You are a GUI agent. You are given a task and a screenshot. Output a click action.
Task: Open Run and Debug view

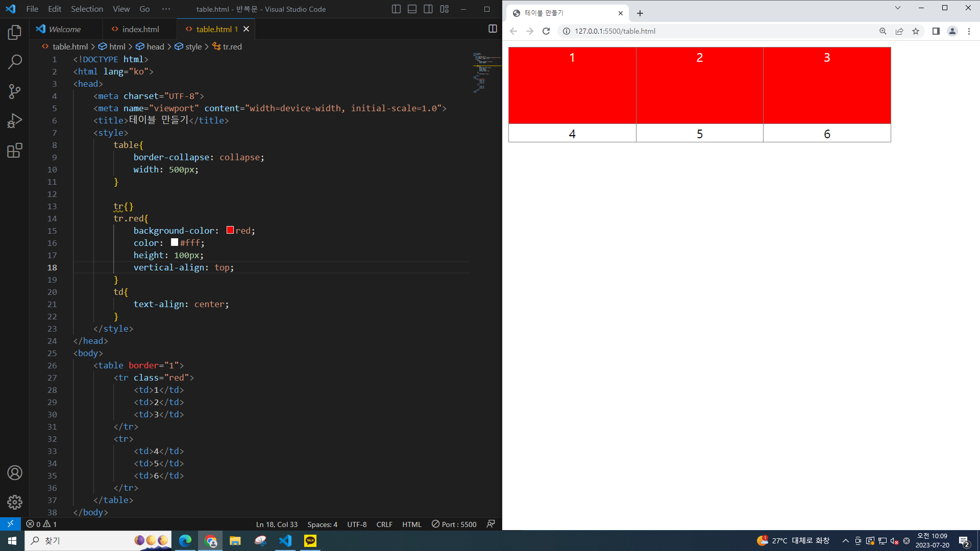pyautogui.click(x=14, y=121)
